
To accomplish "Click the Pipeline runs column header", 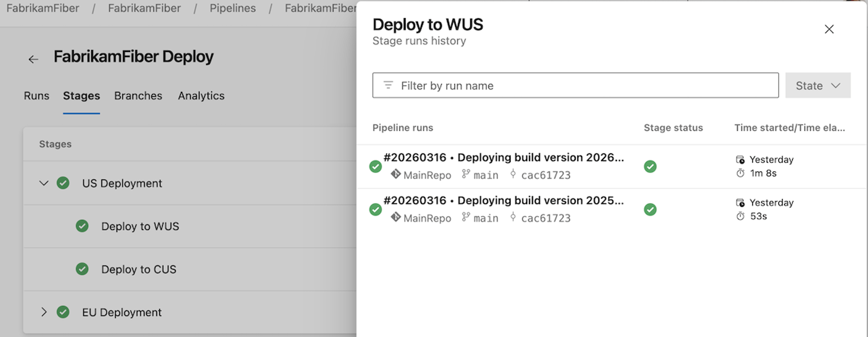I will [x=403, y=128].
